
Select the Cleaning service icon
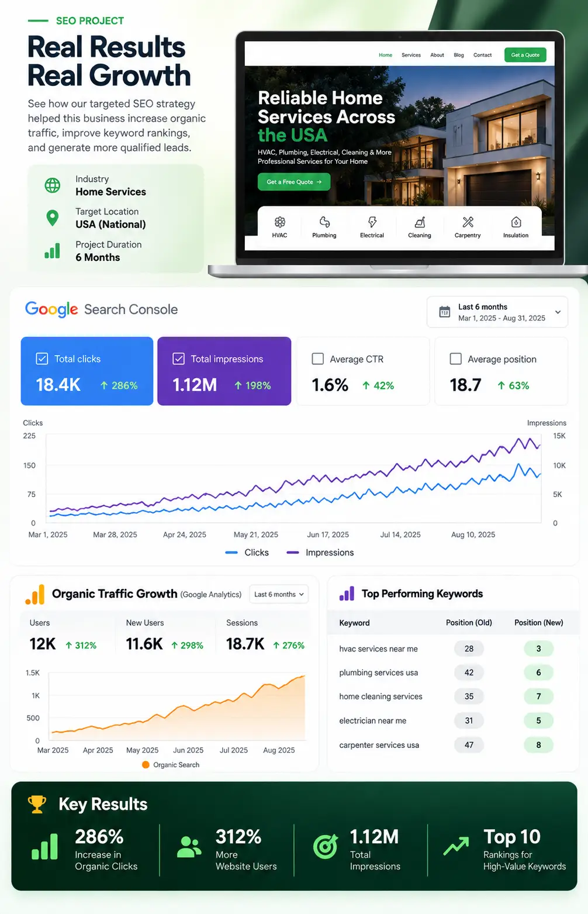click(420, 222)
